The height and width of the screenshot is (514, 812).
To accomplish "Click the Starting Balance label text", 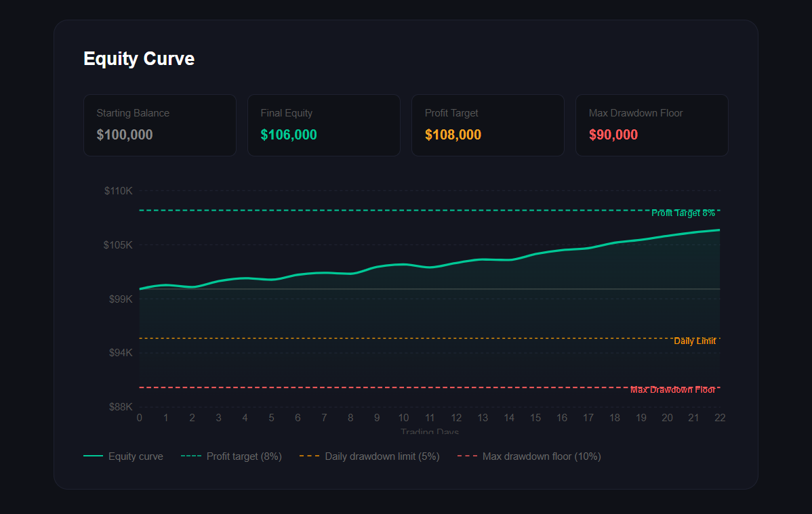I will pos(133,113).
